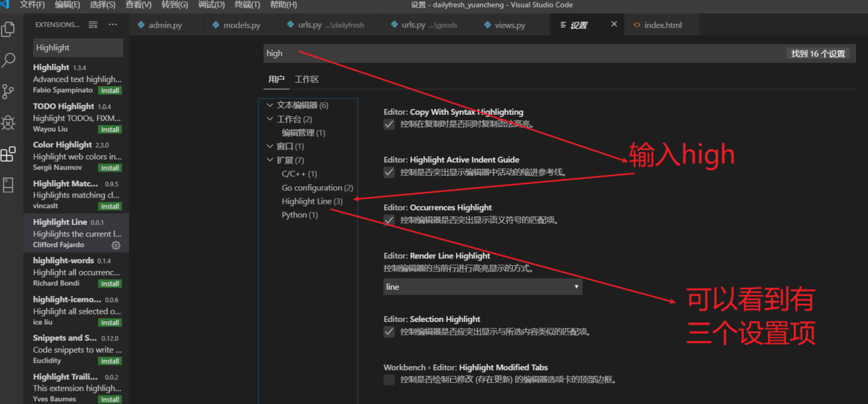This screenshot has height=404, width=868.
Task: Select the Highlight Line extension by Clifford Fajardo
Action: [x=77, y=233]
